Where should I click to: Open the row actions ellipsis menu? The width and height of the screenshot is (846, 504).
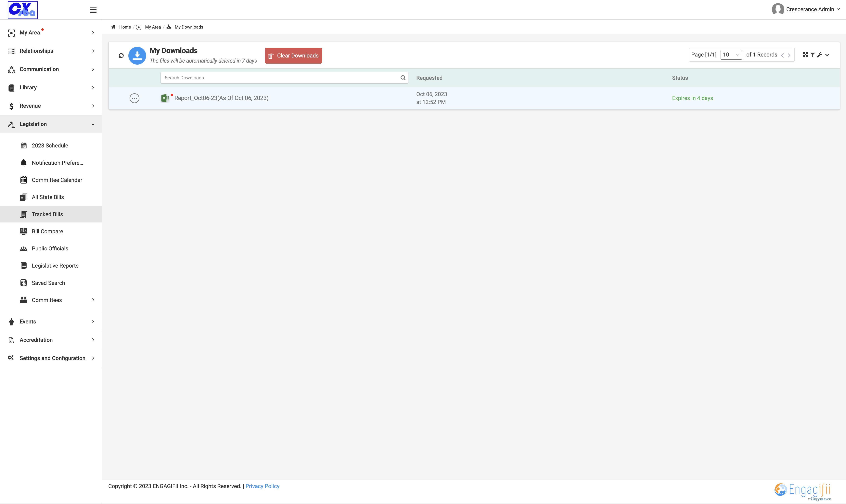pos(135,98)
